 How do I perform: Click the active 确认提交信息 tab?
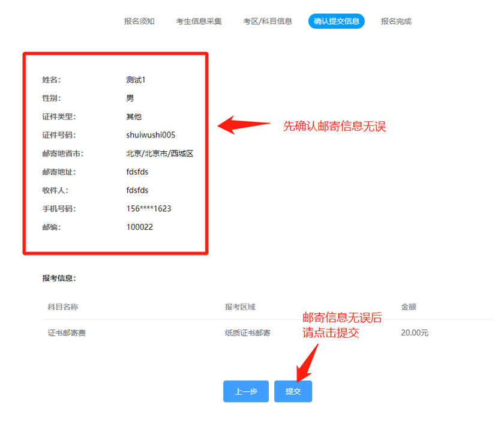point(336,21)
